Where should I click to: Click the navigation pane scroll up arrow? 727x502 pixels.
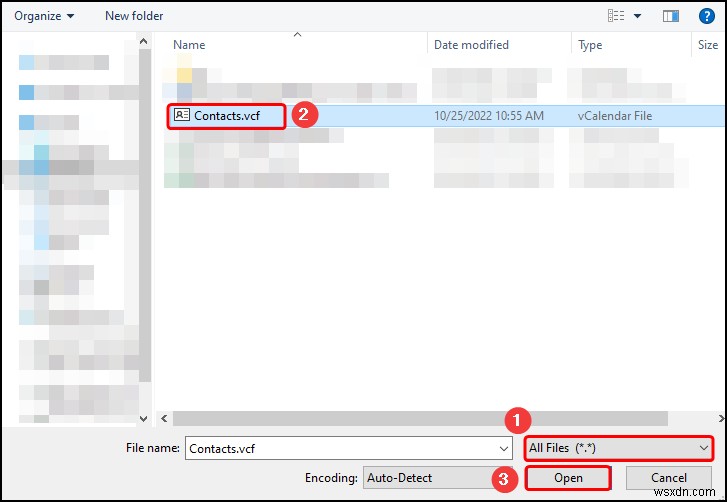[x=144, y=42]
